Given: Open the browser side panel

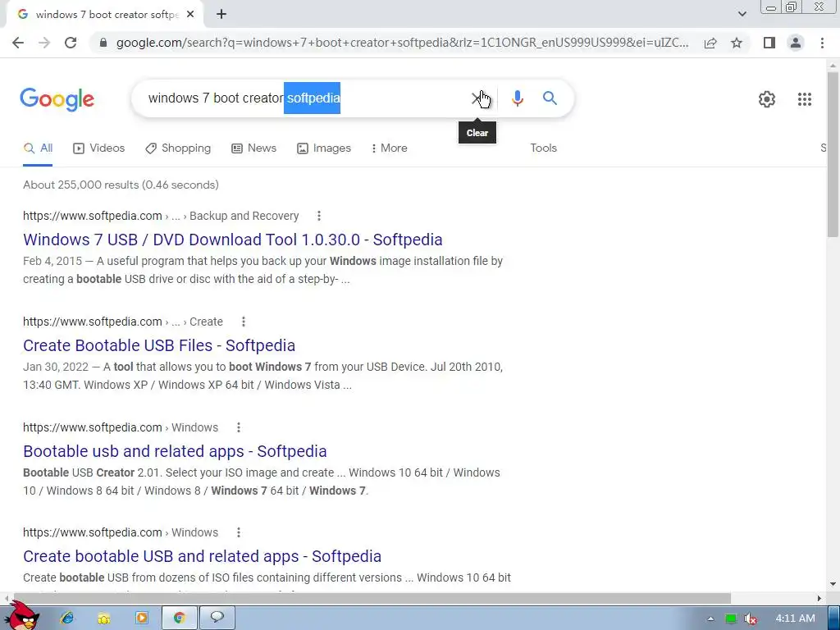Looking at the screenshot, I should (769, 43).
